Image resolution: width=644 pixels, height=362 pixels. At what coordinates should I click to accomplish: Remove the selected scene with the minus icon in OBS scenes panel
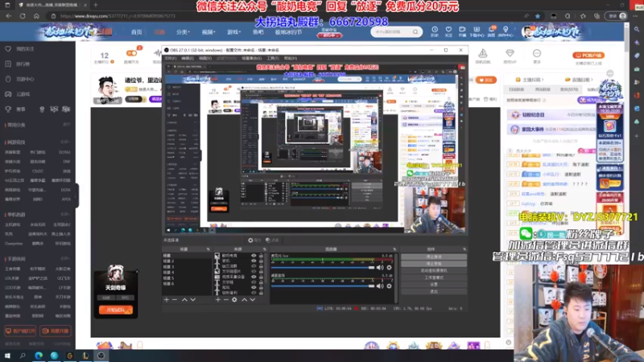tap(175, 300)
